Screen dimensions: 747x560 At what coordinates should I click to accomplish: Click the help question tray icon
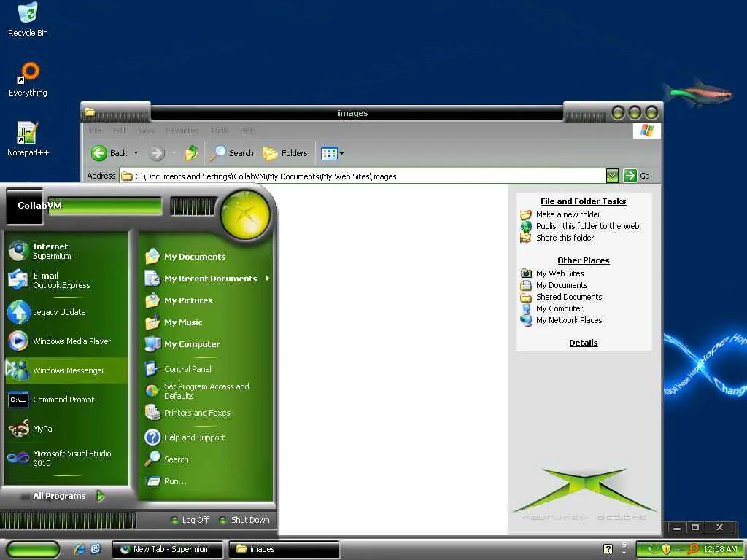608,549
